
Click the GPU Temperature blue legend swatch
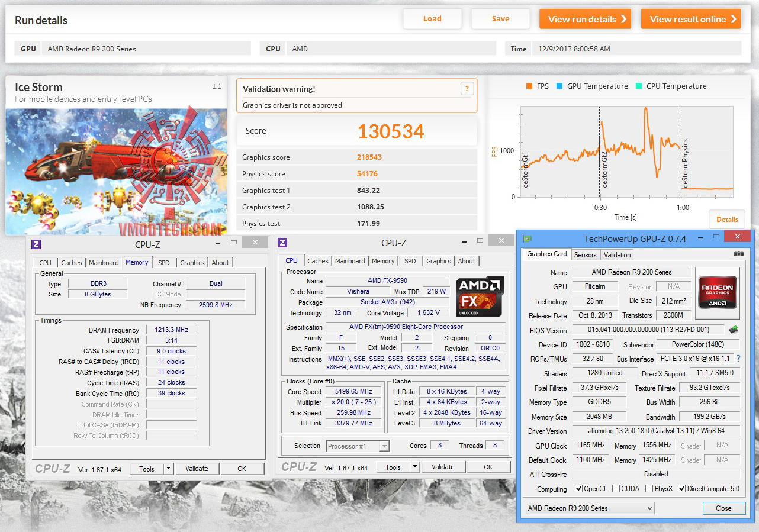[x=559, y=86]
